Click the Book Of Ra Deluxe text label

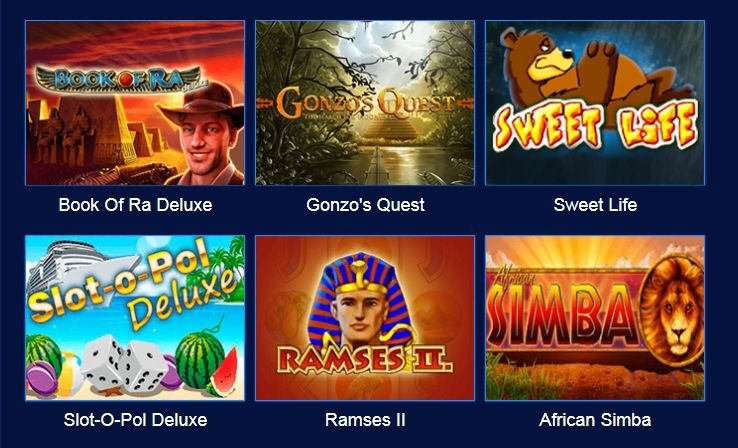(135, 205)
